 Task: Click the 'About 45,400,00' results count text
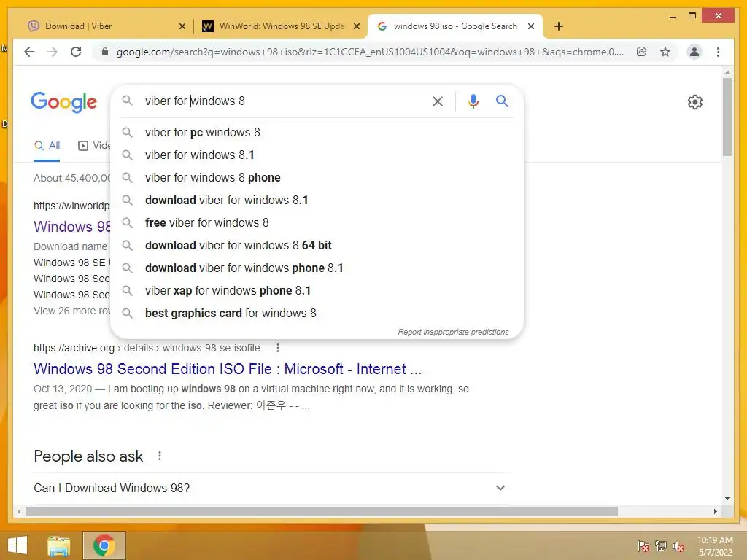coord(72,178)
